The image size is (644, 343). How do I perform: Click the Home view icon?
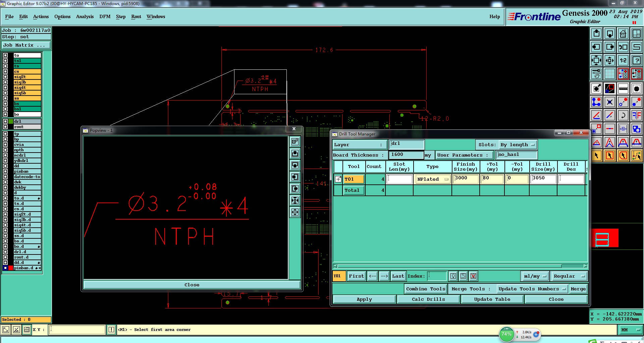coord(623,34)
